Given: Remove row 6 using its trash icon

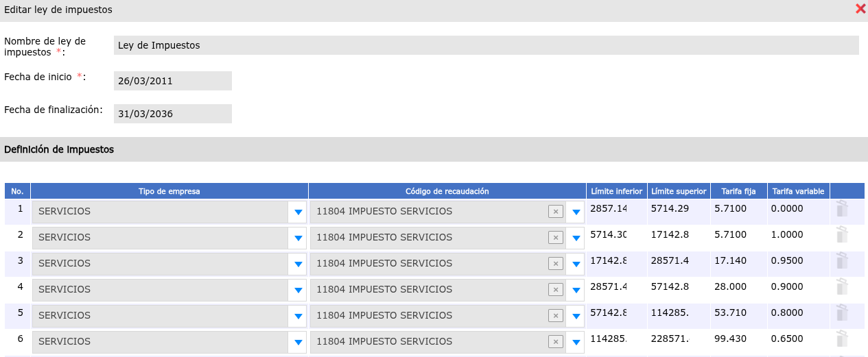Looking at the screenshot, I should 842,340.
